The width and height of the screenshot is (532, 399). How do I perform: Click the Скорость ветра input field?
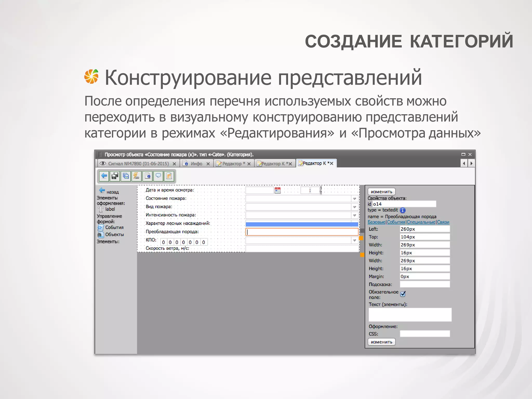coord(302,249)
